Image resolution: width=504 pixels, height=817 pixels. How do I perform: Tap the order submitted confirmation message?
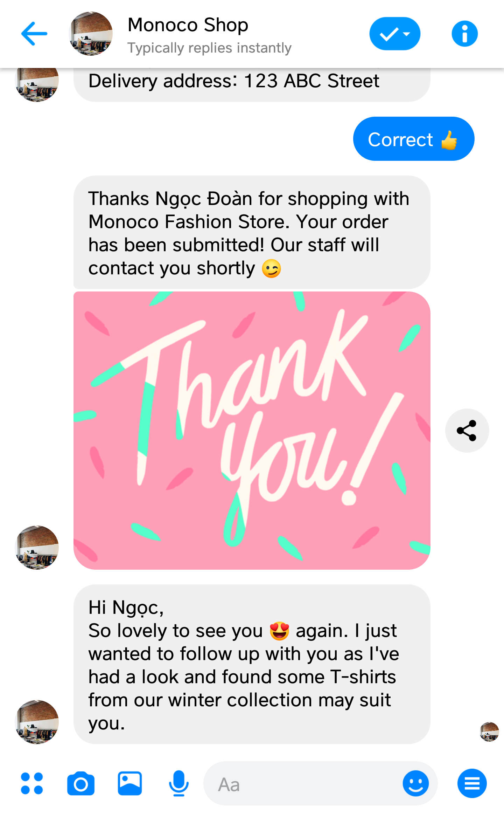click(x=252, y=233)
